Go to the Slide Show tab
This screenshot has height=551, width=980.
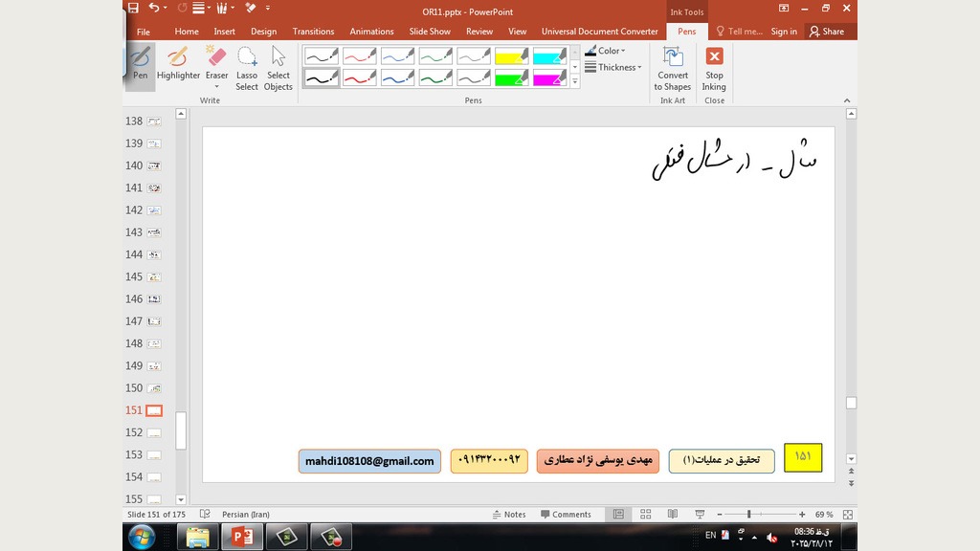click(430, 32)
